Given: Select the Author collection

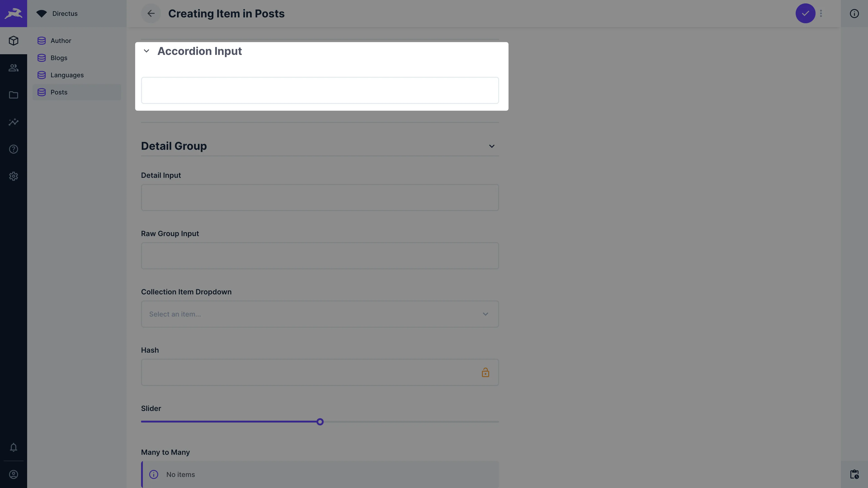Looking at the screenshot, I should tap(61, 40).
